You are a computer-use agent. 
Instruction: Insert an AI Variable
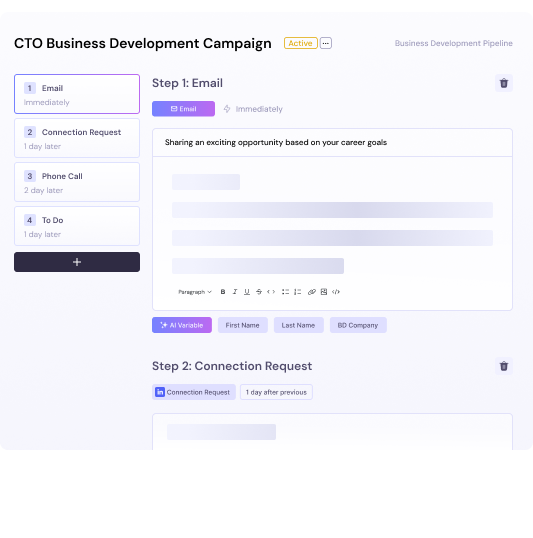point(182,325)
